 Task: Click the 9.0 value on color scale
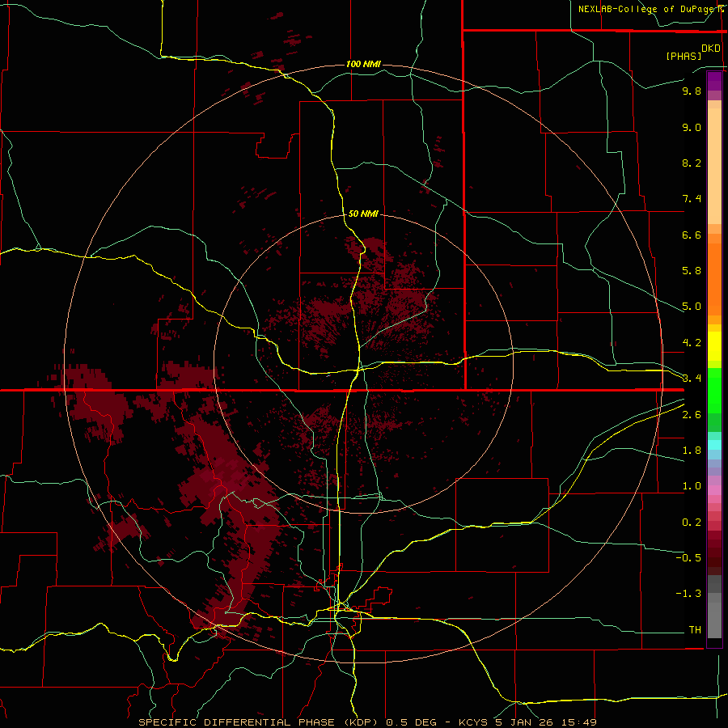pos(692,127)
